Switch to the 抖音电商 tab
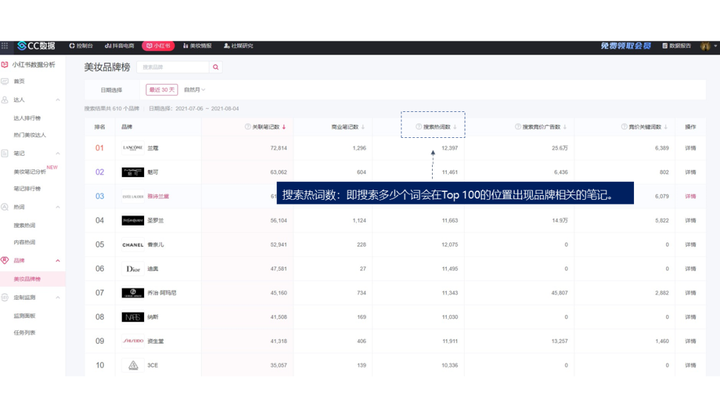This screenshot has width=720, height=405. pyautogui.click(x=119, y=46)
